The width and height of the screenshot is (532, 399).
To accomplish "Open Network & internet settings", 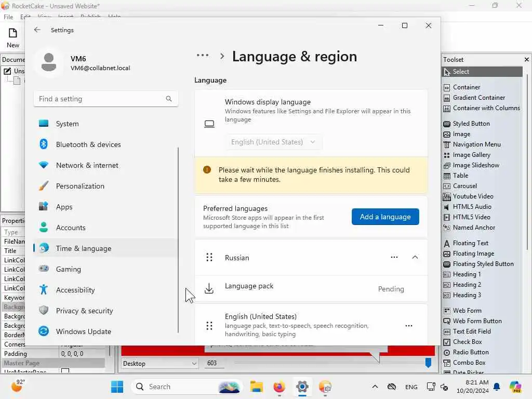I will pos(106,165).
